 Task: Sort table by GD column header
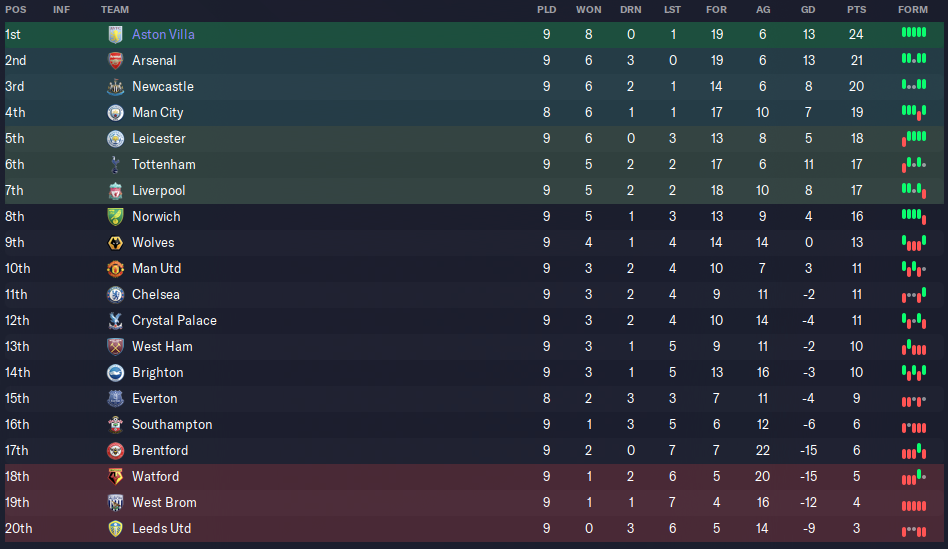click(x=807, y=9)
